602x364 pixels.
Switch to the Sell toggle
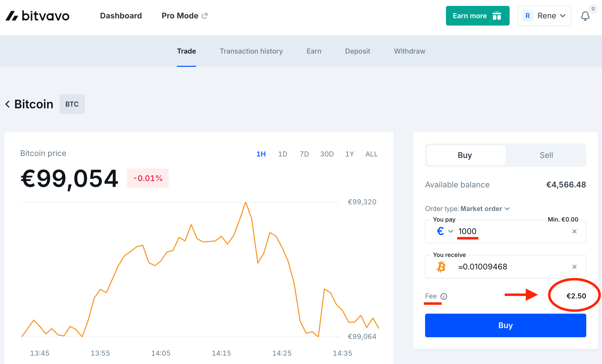[546, 155]
